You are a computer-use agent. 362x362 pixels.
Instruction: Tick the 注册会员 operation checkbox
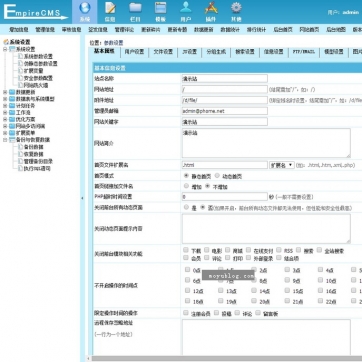pos(186,313)
